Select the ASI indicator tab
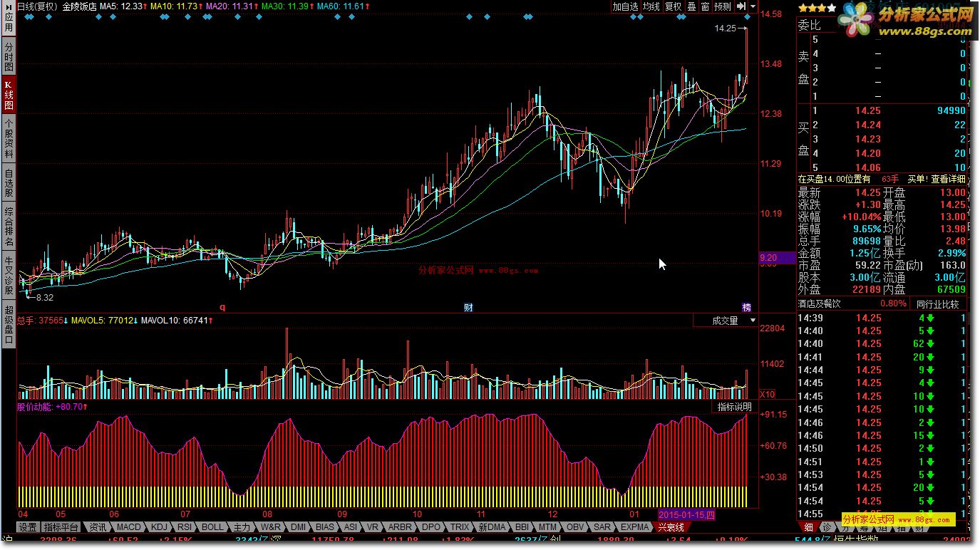The width and height of the screenshot is (980, 550). pos(351,527)
